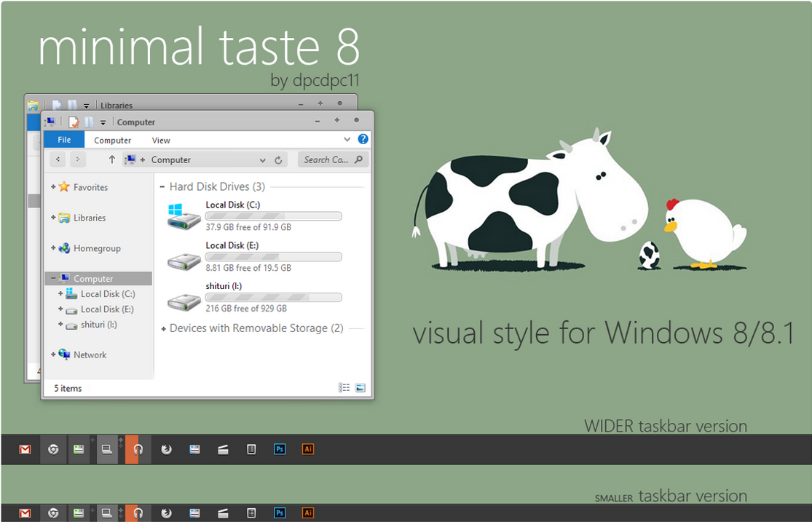Image resolution: width=812 pixels, height=522 pixels.
Task: Open the File menu
Action: 64,139
